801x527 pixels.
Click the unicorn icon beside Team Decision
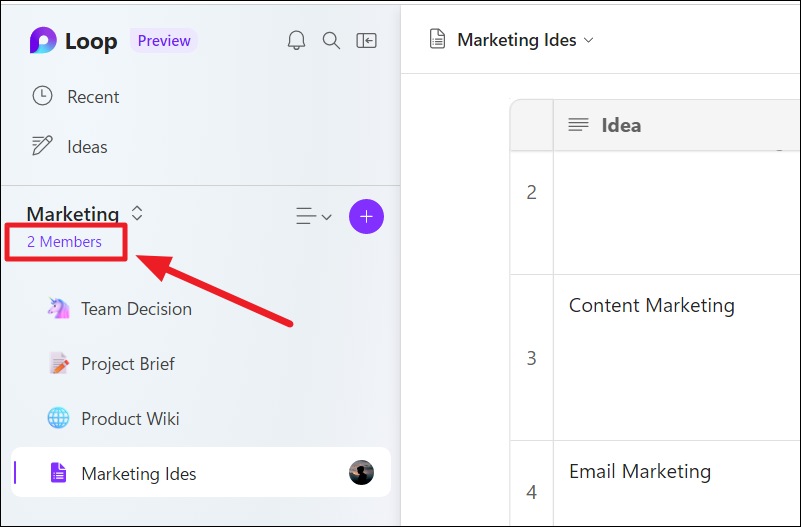[58, 308]
